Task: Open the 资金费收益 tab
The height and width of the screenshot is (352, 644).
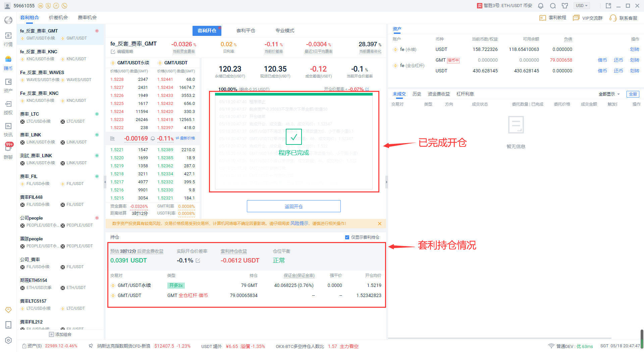Action: pyautogui.click(x=439, y=94)
